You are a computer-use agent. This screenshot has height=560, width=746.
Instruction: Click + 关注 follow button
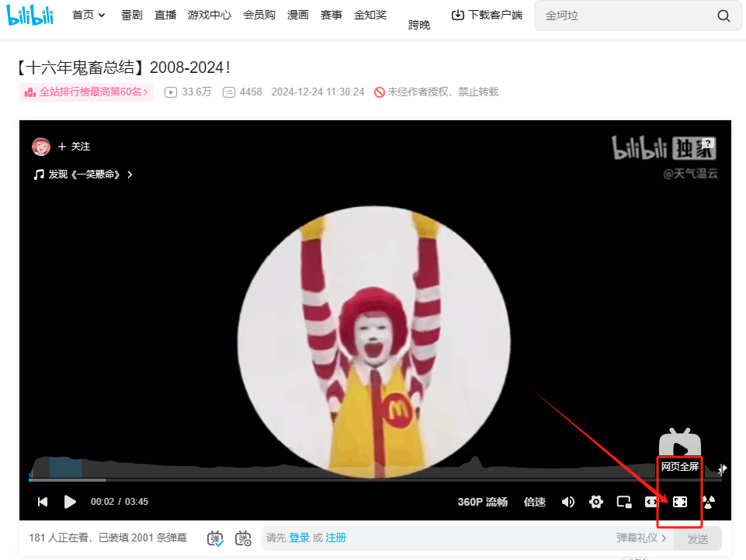74,147
